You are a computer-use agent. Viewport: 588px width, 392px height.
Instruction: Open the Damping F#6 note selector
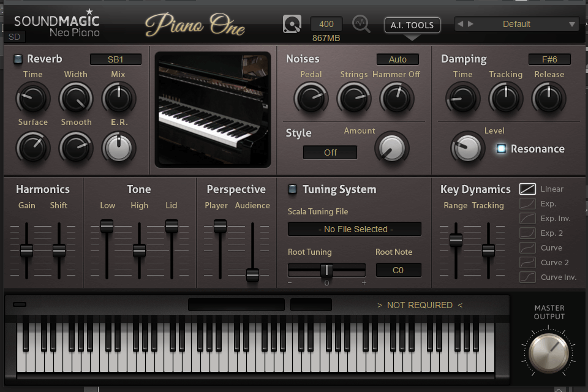coord(549,59)
